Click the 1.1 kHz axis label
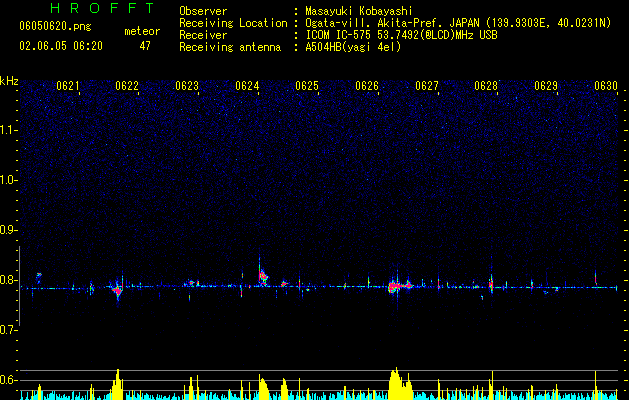 [x=8, y=130]
